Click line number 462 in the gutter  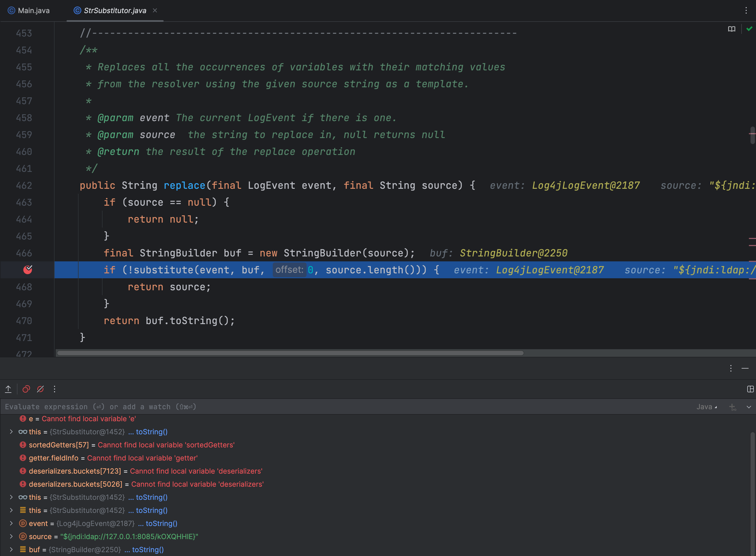[x=24, y=186]
